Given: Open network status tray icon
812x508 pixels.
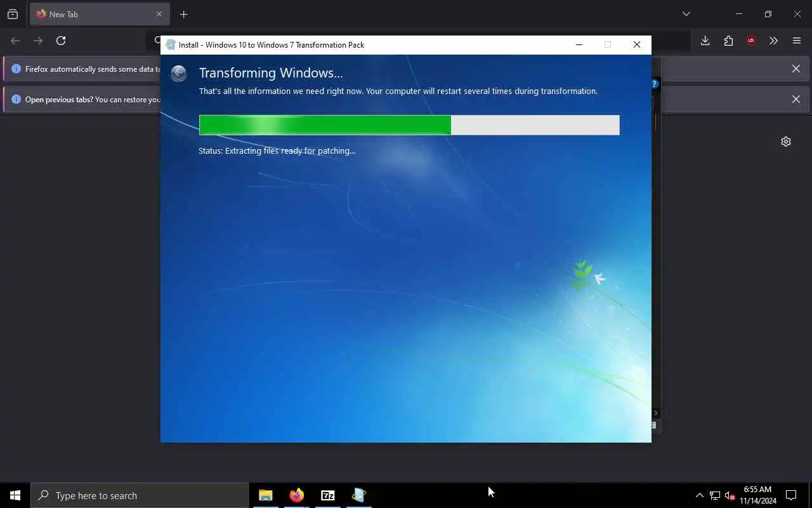Looking at the screenshot, I should [x=714, y=495].
